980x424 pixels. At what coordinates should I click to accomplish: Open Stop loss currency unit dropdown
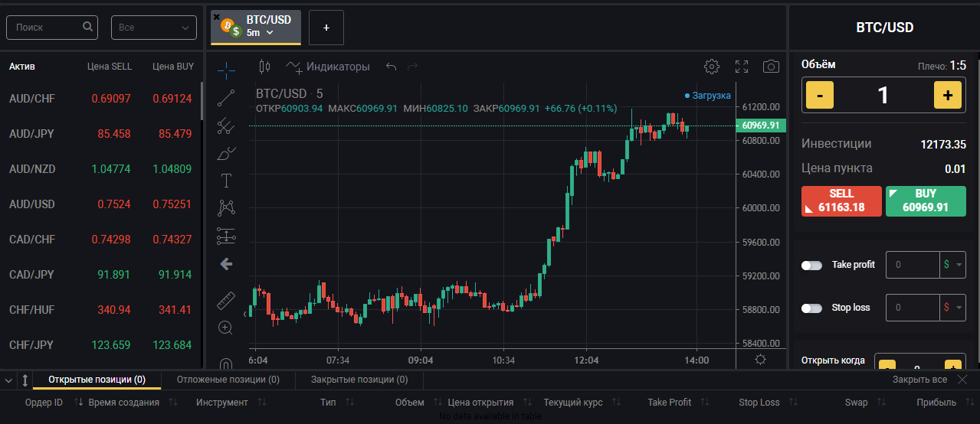[953, 308]
